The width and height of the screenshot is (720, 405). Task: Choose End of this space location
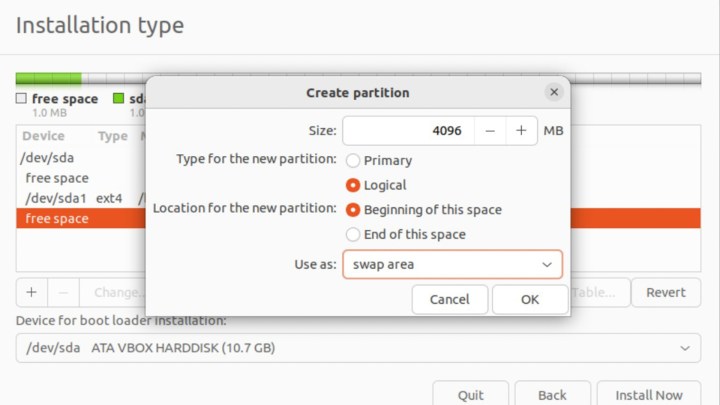click(353, 234)
